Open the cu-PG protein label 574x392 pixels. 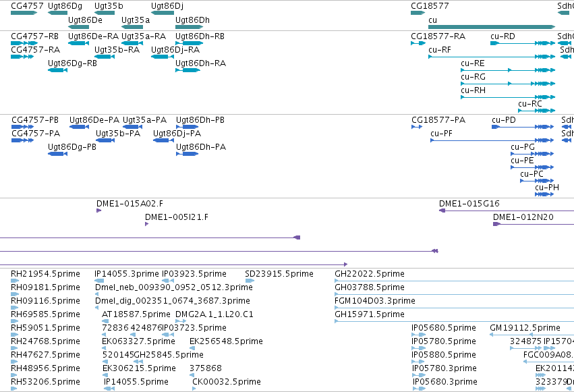523,147
